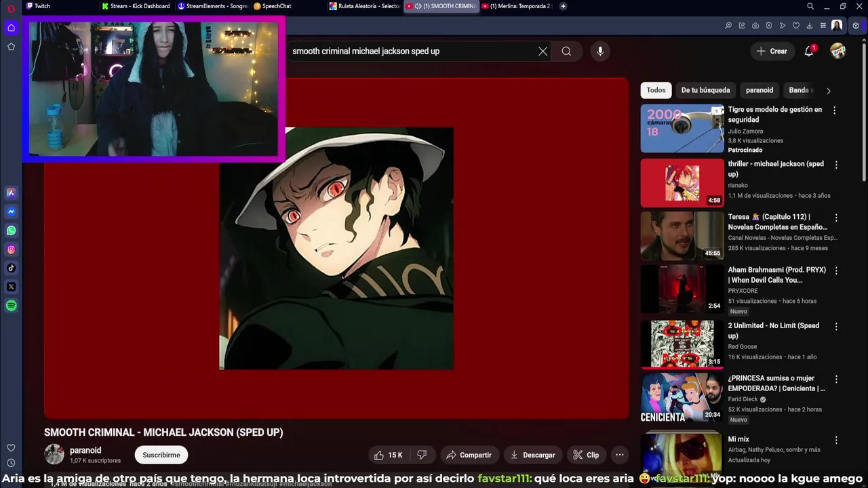Open the YouTube account avatar menu

(x=838, y=51)
